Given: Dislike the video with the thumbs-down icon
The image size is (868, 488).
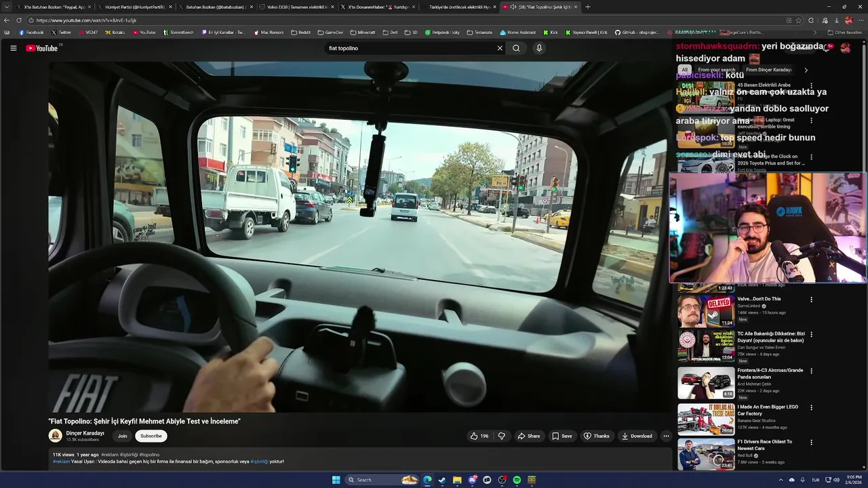Looking at the screenshot, I should pyautogui.click(x=502, y=436).
